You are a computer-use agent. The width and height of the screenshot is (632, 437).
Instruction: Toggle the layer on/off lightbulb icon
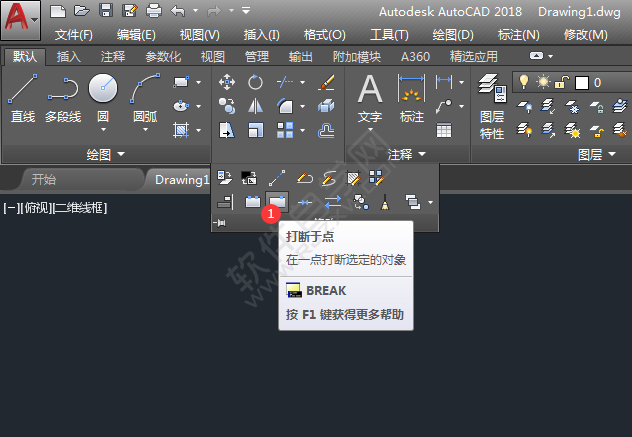pos(522,81)
